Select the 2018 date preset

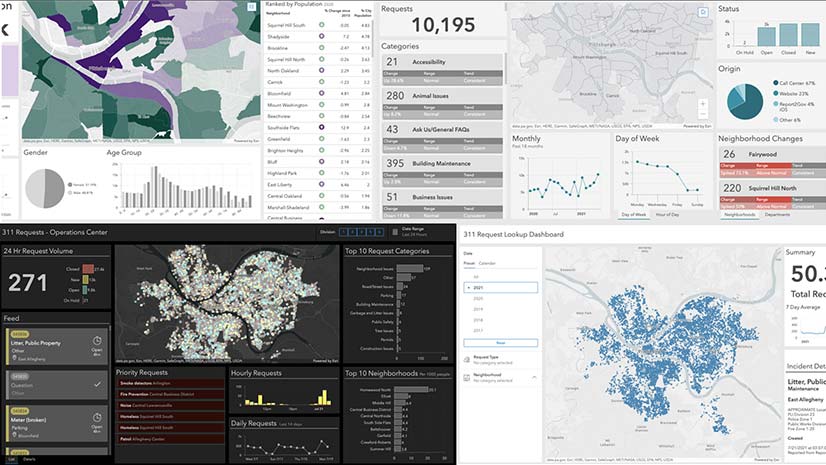point(500,320)
